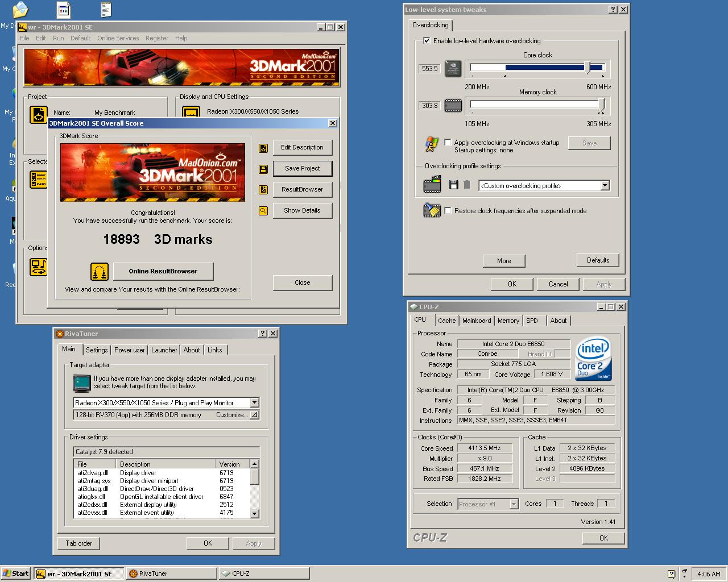Screen dimensions: 728x582
Task: Click the restore clock frequencies broom icon
Action: pyautogui.click(x=432, y=210)
